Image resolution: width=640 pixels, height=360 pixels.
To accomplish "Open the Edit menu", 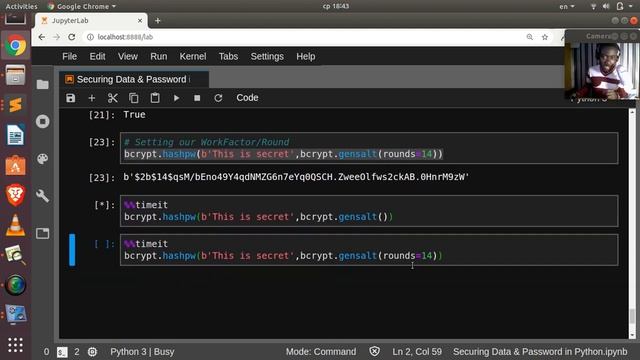I will coord(98,56).
